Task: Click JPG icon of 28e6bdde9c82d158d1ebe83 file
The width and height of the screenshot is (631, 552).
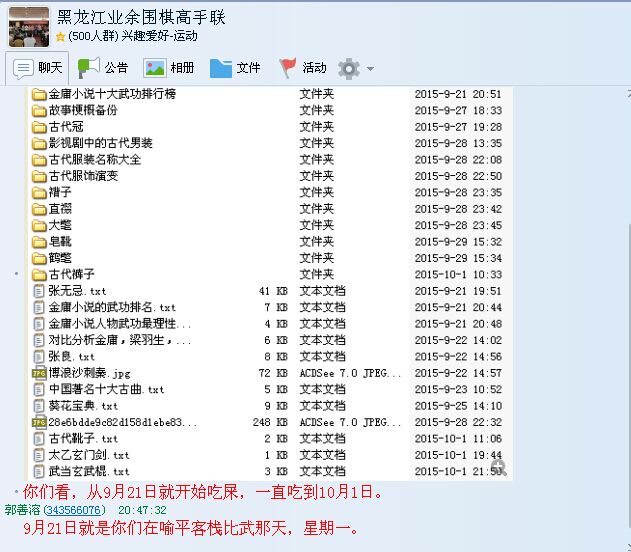Action: (x=39, y=422)
